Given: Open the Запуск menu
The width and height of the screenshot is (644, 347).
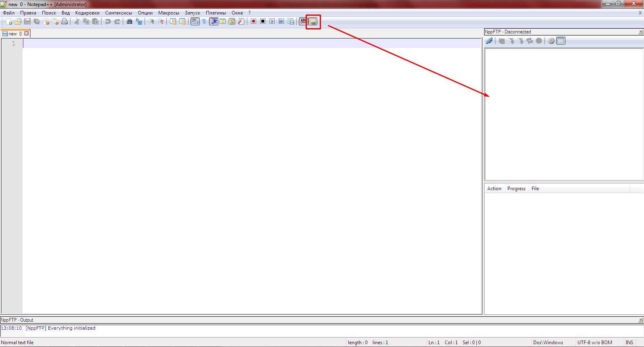Looking at the screenshot, I should 193,13.
